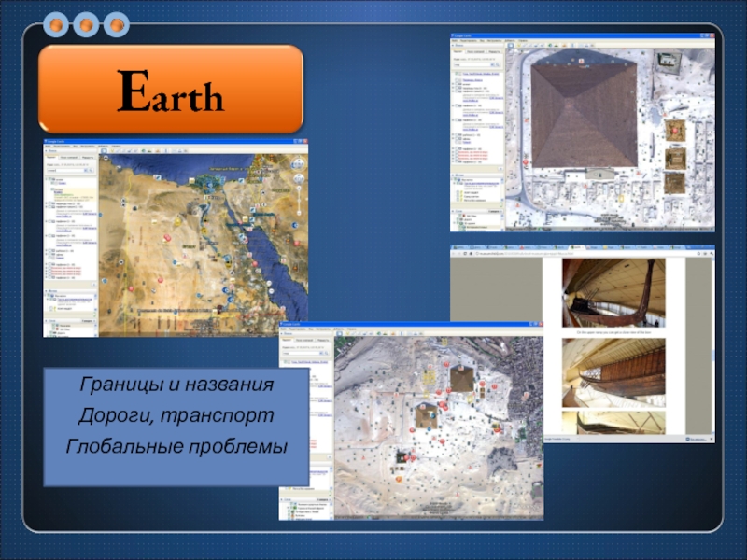Open the Инструменты menu in Egypt map window
The width and height of the screenshot is (747, 560).
point(88,147)
